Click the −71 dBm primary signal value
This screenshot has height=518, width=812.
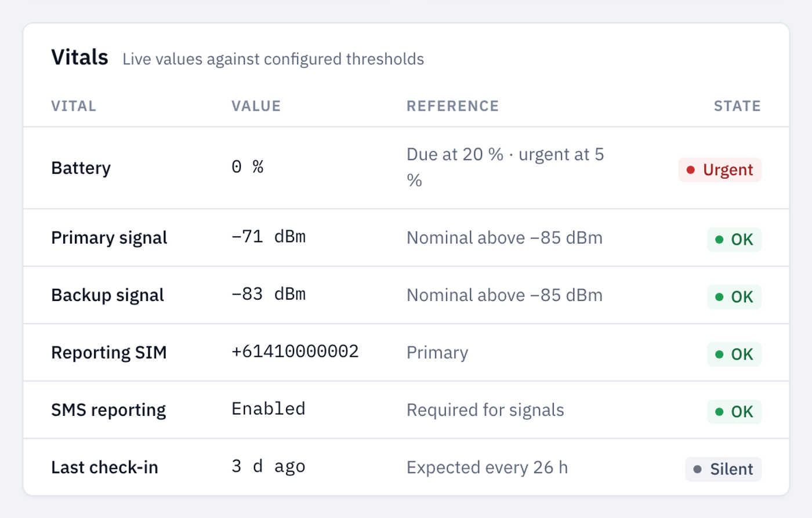coord(269,237)
